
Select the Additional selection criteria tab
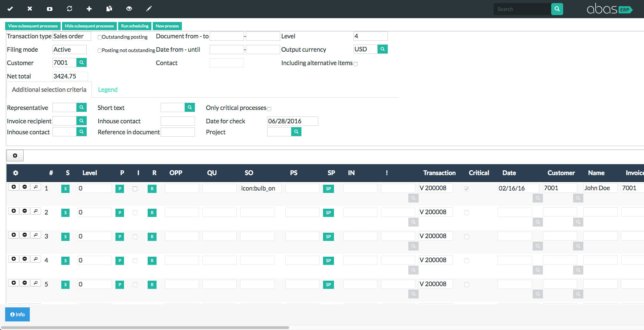(49, 89)
